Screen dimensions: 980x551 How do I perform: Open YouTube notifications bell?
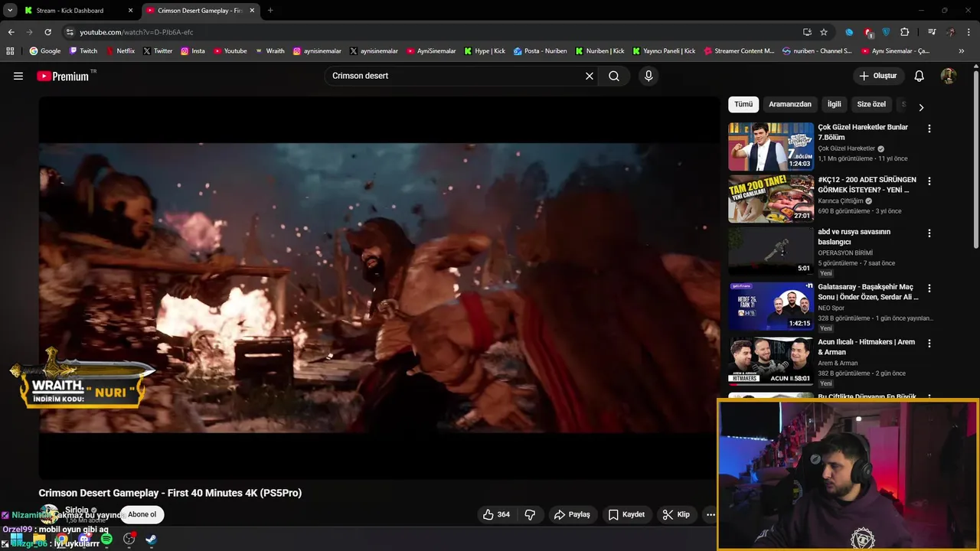coord(920,76)
